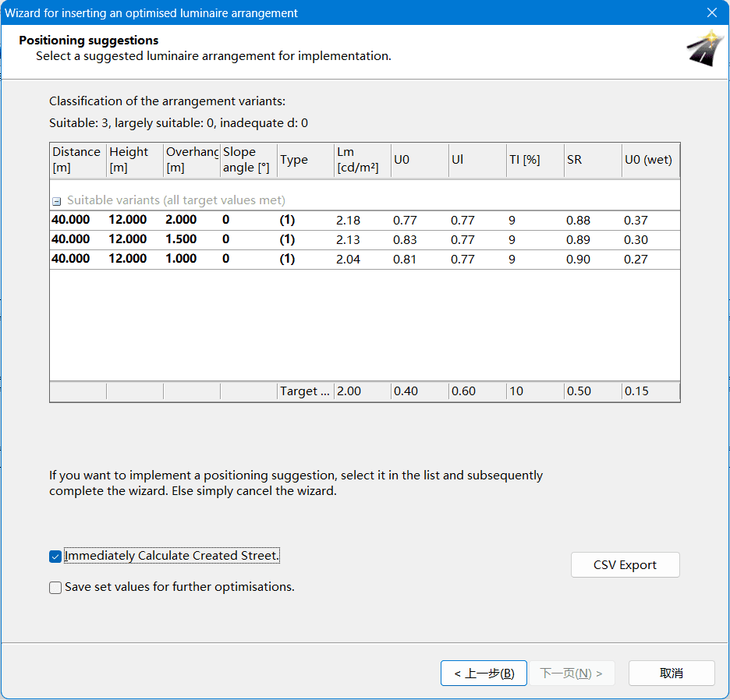Close the wizard dialog window
730x700 pixels.
[x=712, y=12]
